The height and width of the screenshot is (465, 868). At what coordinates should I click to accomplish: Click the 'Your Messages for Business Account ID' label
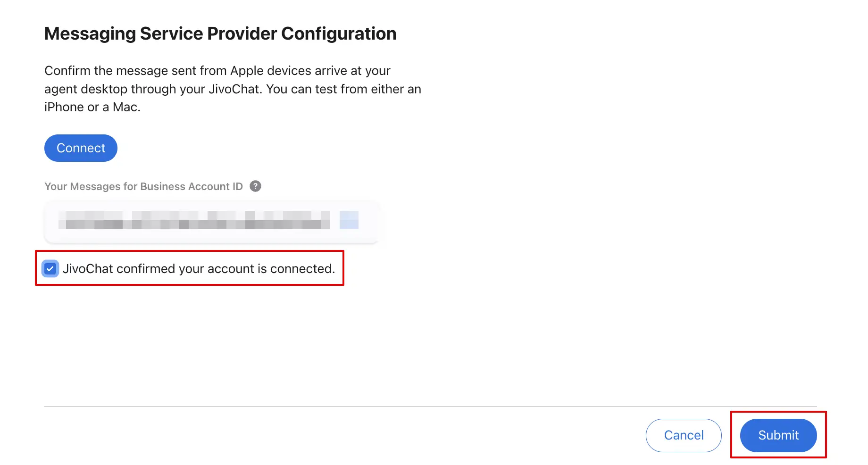[x=143, y=187]
